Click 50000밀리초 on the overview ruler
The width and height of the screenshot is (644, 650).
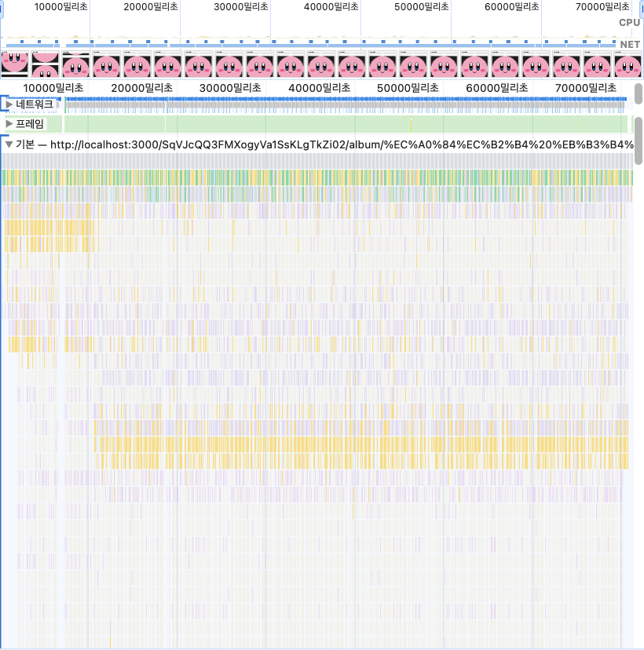pyautogui.click(x=421, y=6)
